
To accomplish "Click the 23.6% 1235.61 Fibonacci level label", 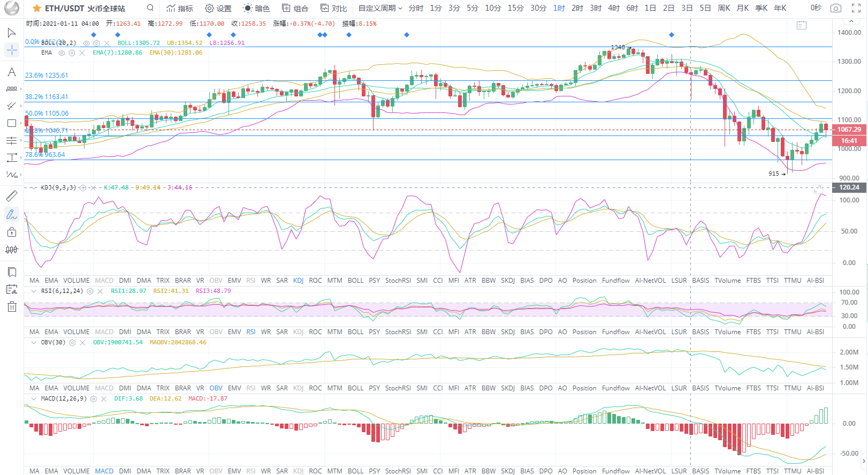I will [47, 76].
